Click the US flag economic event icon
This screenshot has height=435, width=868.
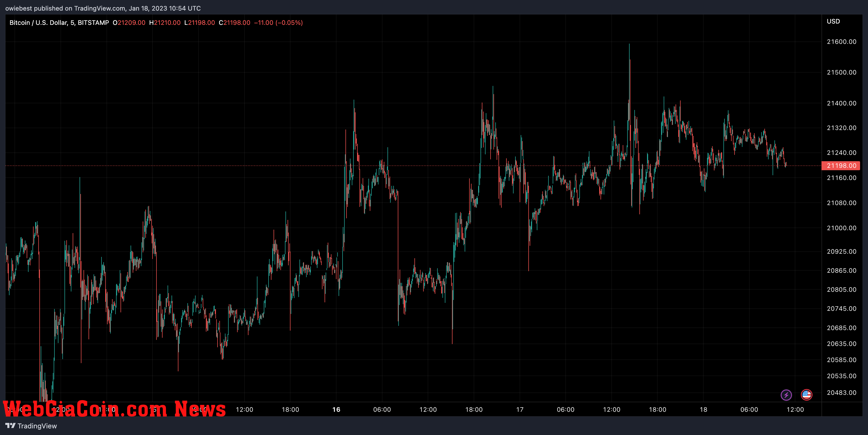[x=806, y=395]
